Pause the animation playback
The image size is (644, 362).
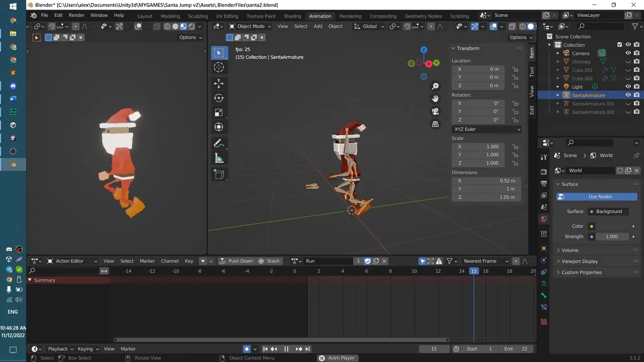click(x=286, y=349)
